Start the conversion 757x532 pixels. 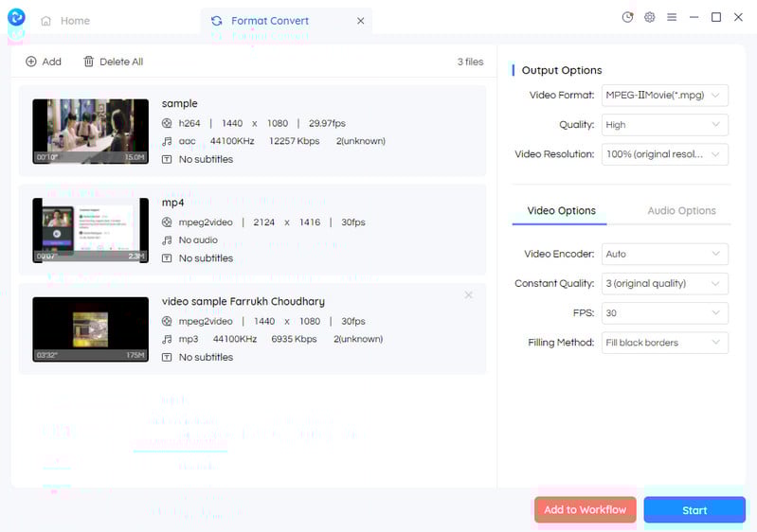coord(694,510)
